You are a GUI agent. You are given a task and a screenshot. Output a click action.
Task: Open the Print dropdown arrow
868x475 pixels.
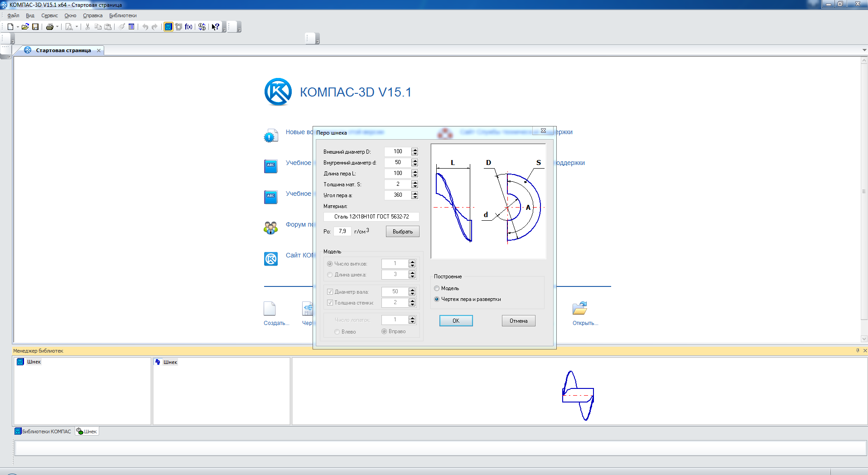[x=58, y=27]
